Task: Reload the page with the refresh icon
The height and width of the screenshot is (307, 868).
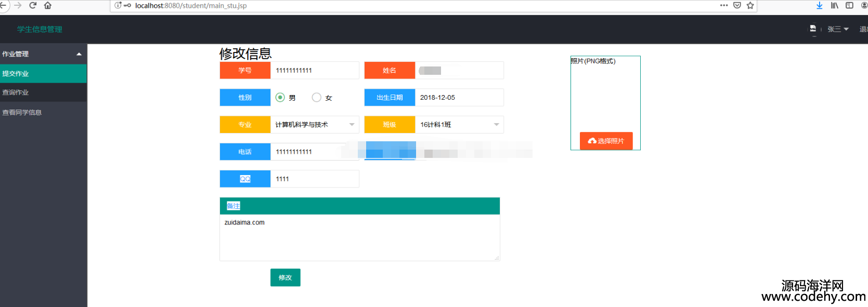Action: [x=33, y=5]
